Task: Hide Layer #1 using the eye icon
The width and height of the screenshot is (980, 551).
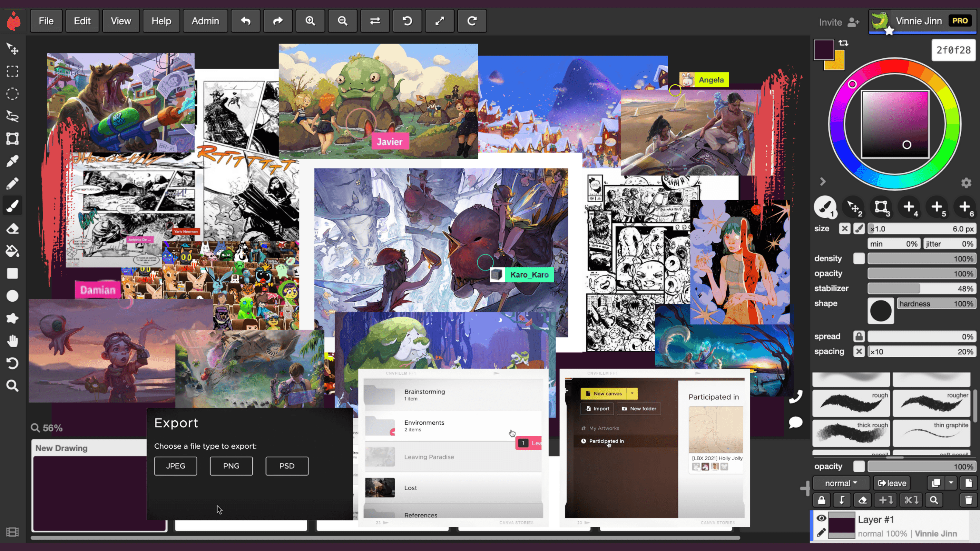Action: [821, 518]
